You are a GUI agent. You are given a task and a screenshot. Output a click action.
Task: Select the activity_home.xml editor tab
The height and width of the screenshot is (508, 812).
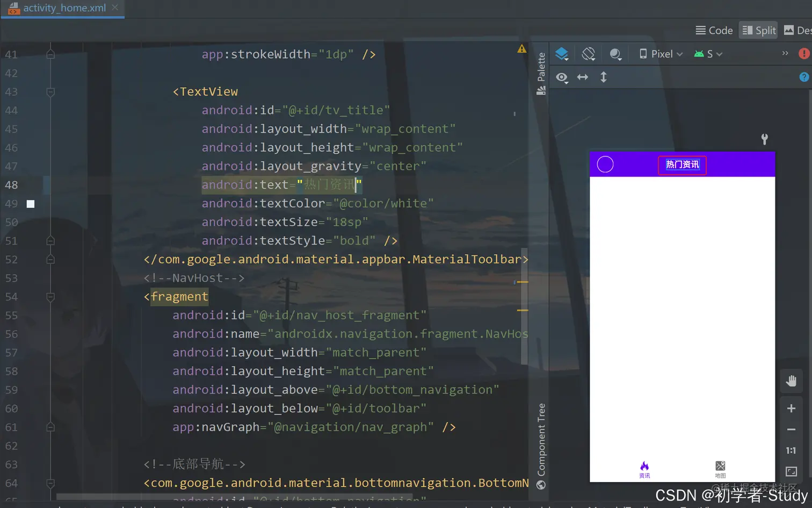[63, 9]
